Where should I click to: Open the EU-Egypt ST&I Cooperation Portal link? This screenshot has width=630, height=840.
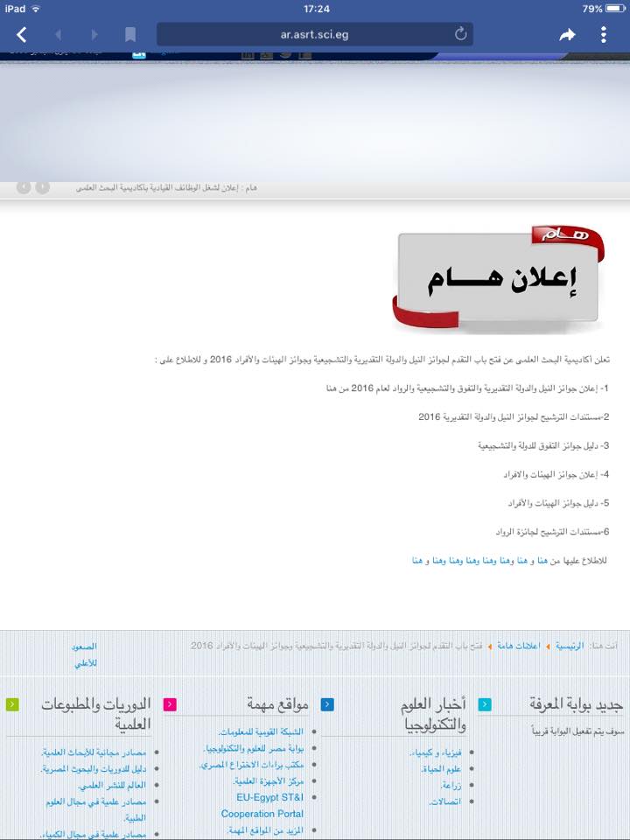(x=262, y=805)
